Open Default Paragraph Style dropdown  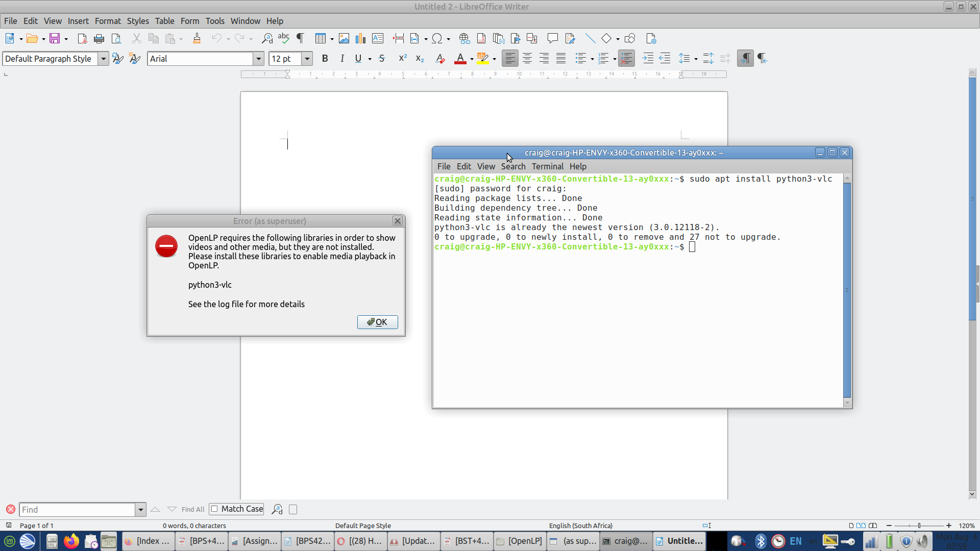(x=103, y=59)
